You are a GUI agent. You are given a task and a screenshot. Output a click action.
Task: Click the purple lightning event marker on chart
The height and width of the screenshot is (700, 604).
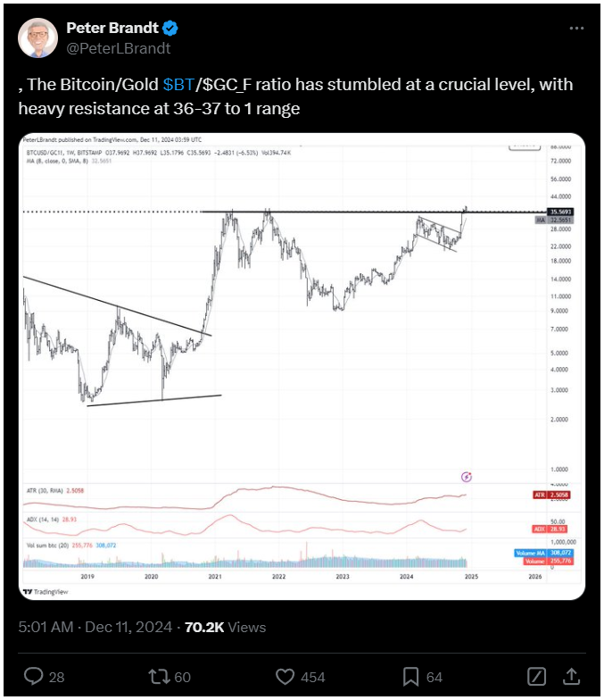466,477
